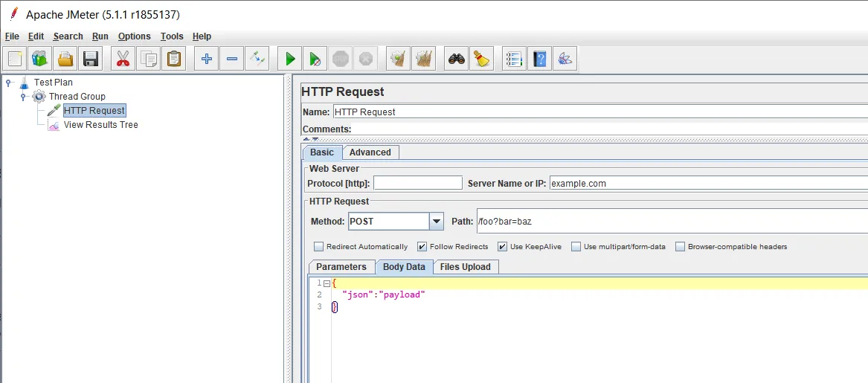The image size is (868, 383).
Task: Click the HTTP Request pipette icon
Action: [54, 111]
